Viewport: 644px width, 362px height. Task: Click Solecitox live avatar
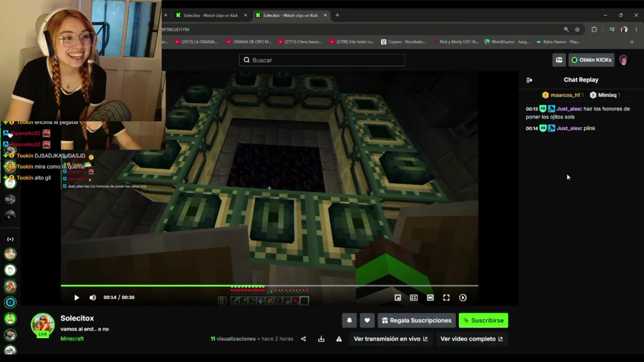coord(43,325)
